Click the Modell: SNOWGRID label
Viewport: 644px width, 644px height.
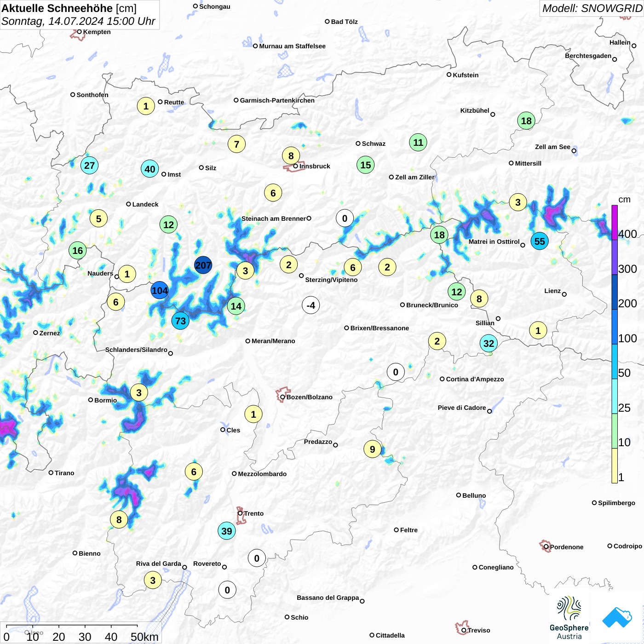click(592, 8)
